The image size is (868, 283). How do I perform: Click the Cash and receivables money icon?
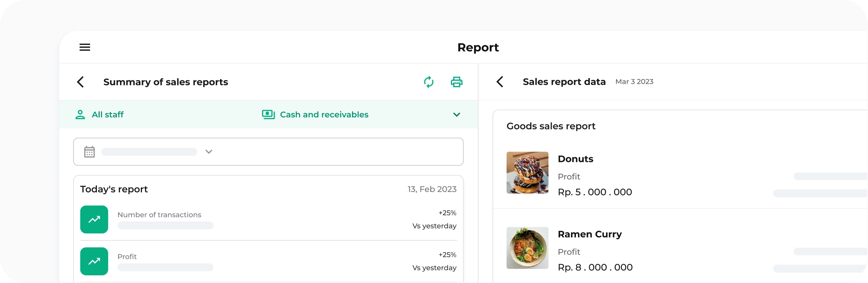(x=269, y=115)
